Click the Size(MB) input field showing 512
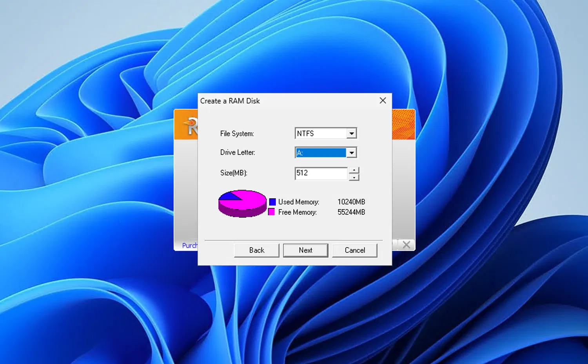 pyautogui.click(x=321, y=173)
